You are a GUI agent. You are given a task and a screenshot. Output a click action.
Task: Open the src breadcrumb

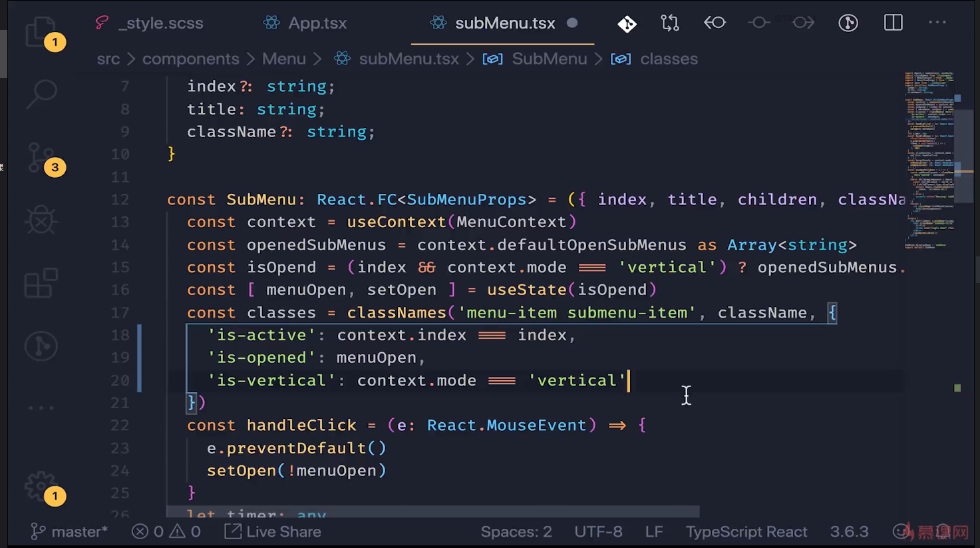[108, 59]
